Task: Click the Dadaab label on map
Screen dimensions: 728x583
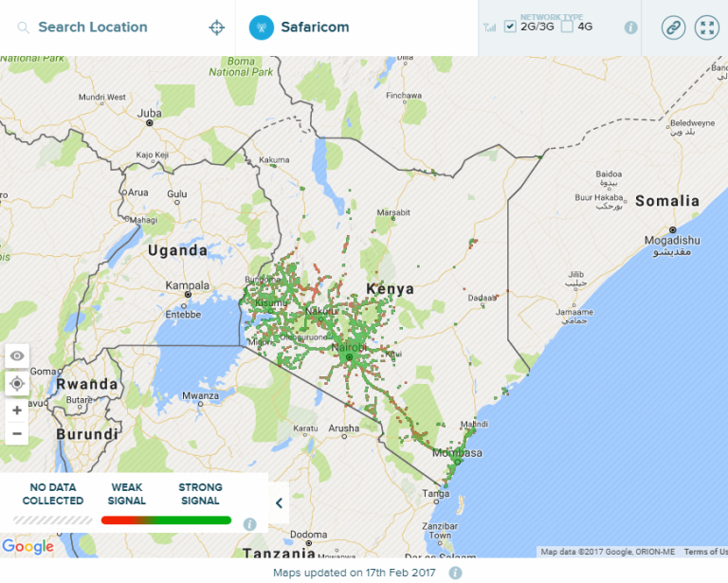Action: tap(482, 298)
